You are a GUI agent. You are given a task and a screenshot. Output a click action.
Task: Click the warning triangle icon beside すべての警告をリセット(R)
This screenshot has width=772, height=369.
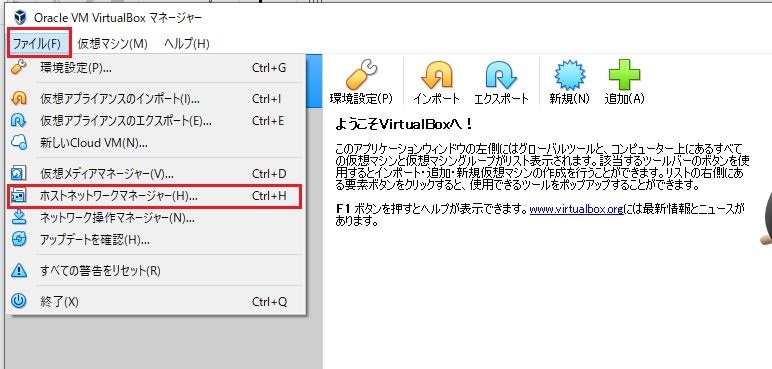[x=19, y=270]
